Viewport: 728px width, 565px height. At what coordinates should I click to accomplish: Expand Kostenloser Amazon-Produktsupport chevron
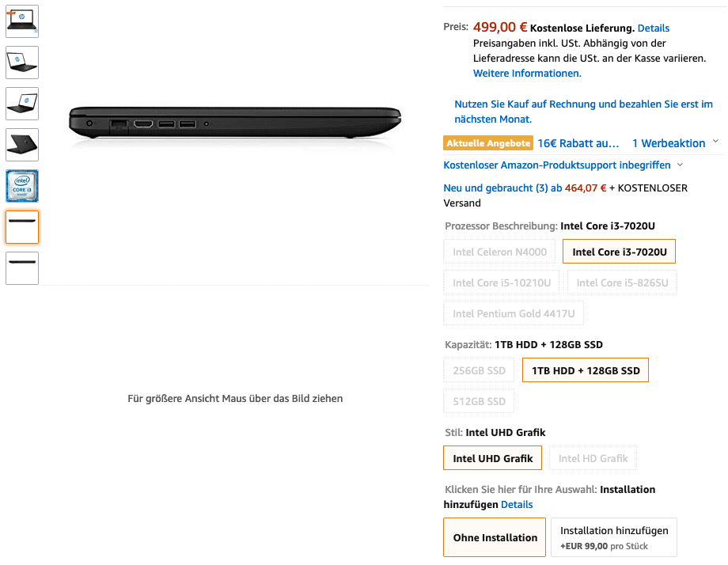click(681, 165)
